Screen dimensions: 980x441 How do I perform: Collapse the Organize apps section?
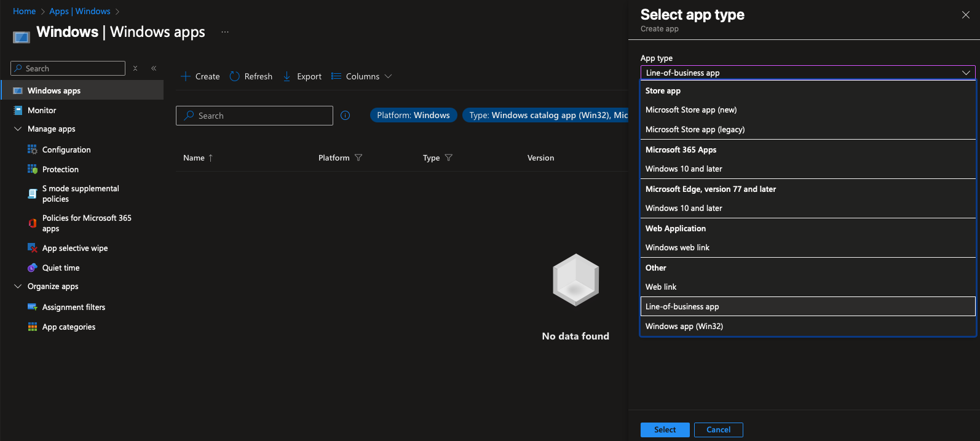(x=18, y=287)
